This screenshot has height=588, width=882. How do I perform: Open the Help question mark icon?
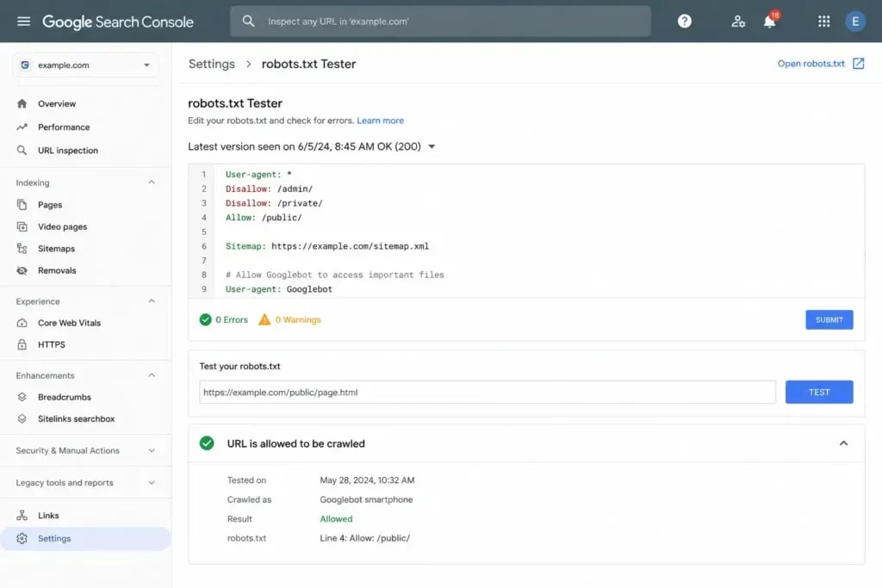[684, 22]
